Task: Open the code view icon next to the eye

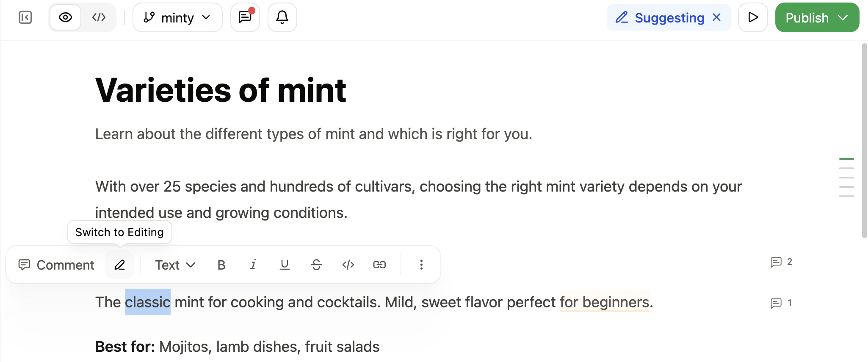Action: (x=99, y=17)
